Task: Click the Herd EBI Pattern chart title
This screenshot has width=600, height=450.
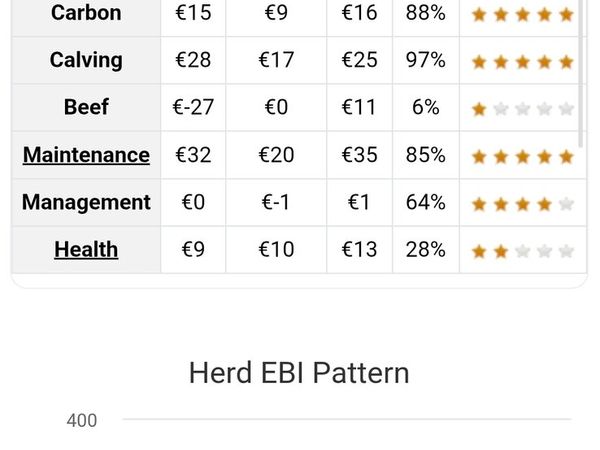Action: pos(299,373)
